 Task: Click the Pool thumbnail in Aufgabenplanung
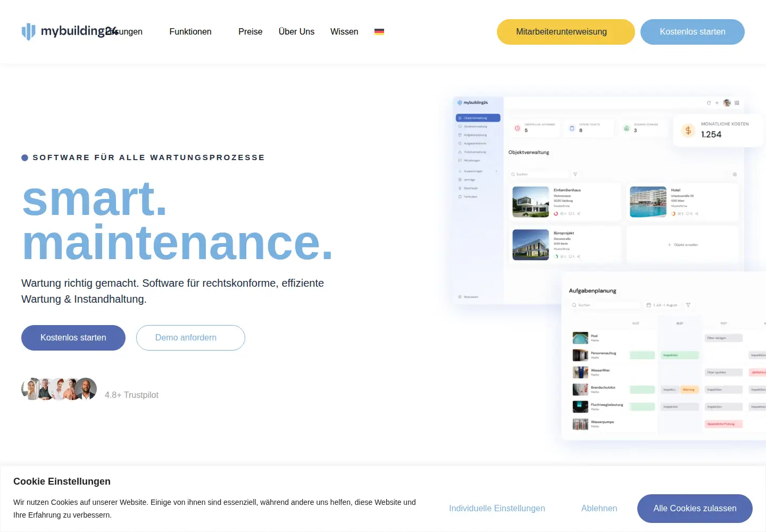point(580,338)
